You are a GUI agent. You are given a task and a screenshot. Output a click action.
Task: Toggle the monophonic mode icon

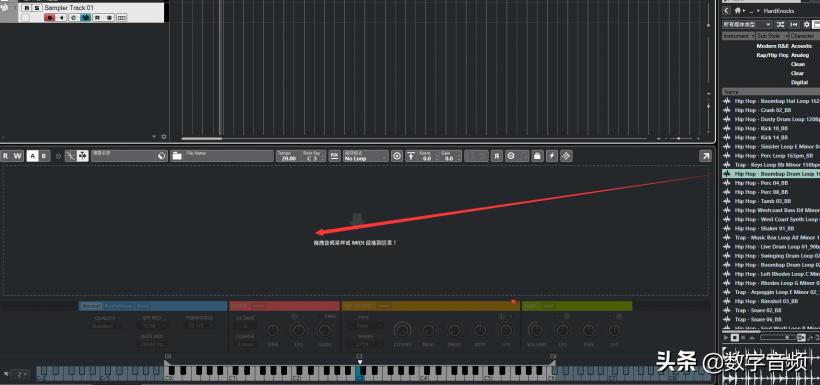coord(511,156)
